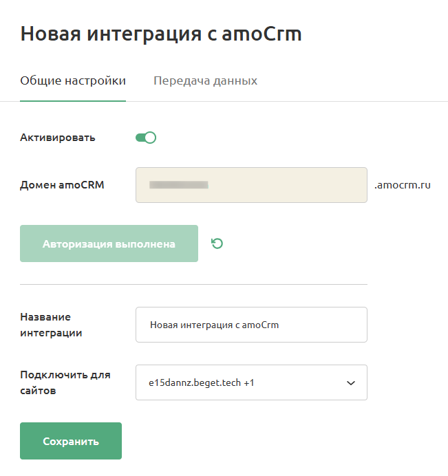Click e15dannz.beget.tech +1 selected value

click(x=202, y=382)
